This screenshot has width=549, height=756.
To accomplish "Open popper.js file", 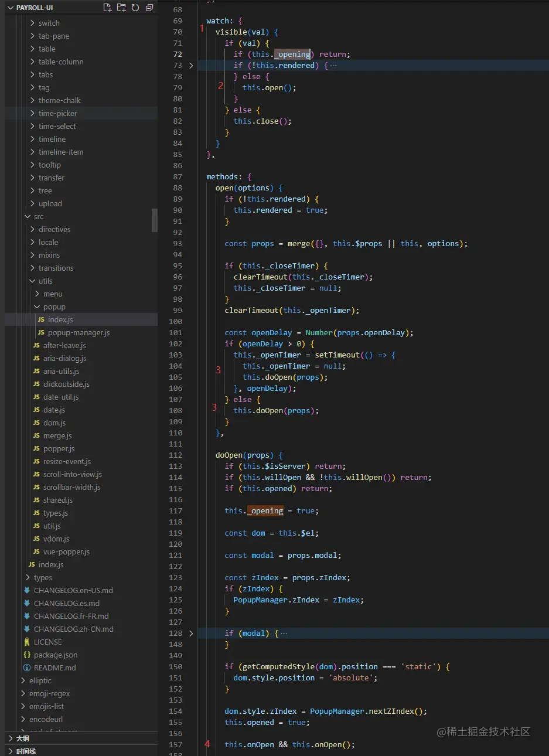I will (59, 448).
